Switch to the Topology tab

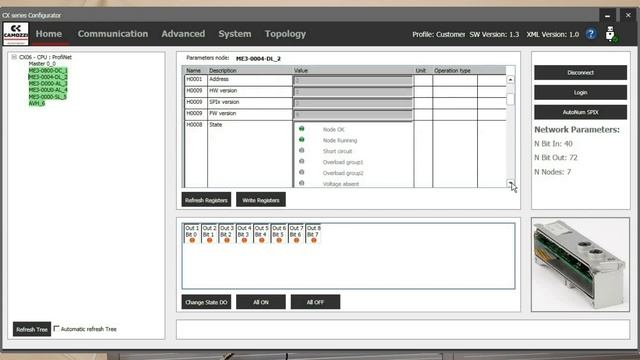click(x=285, y=34)
